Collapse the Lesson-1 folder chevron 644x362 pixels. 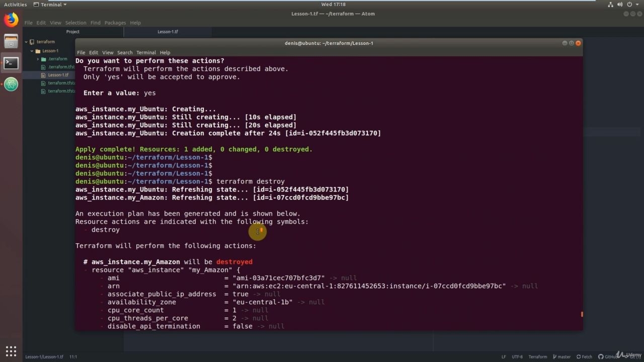[x=32, y=51]
